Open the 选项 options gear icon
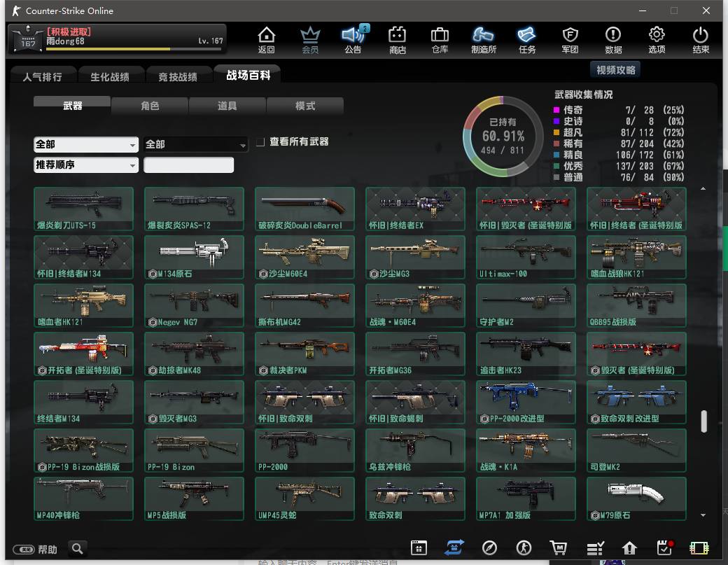This screenshot has height=565, width=728. (x=657, y=40)
